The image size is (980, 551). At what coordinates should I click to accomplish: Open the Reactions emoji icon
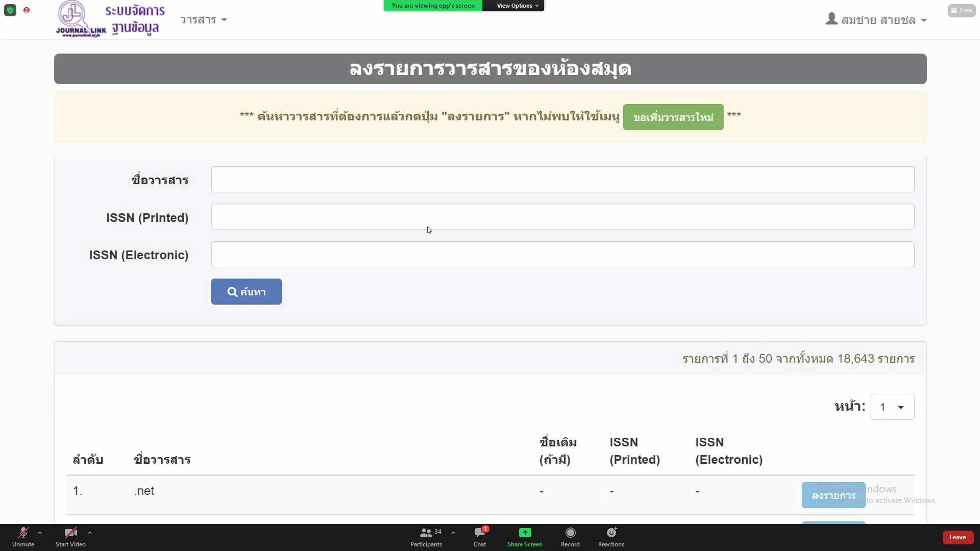coord(611,533)
